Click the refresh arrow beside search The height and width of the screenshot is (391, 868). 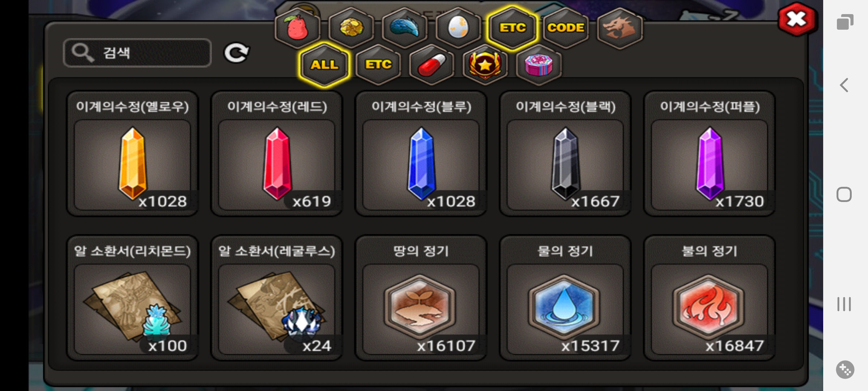click(237, 53)
